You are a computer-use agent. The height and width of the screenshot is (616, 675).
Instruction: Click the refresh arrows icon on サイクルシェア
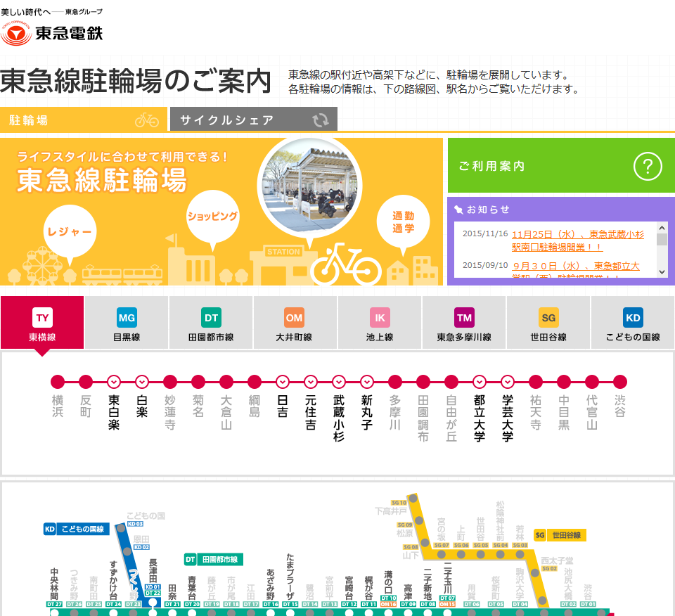(321, 120)
